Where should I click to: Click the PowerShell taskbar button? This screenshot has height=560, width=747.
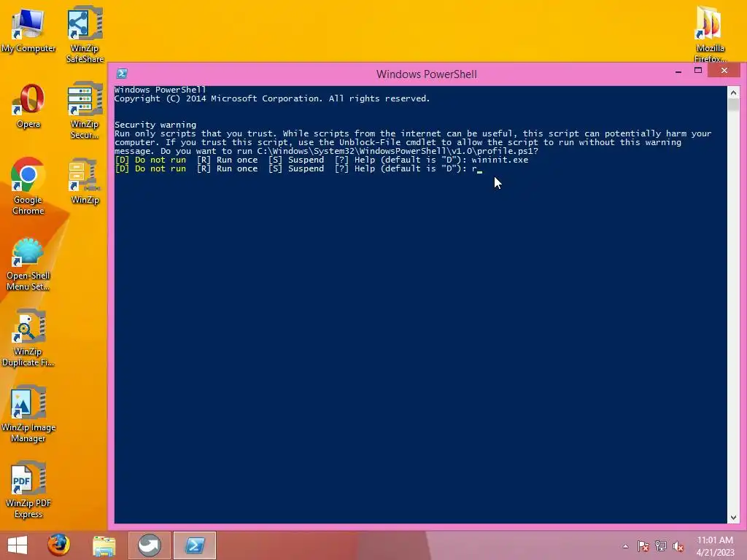[x=194, y=545]
